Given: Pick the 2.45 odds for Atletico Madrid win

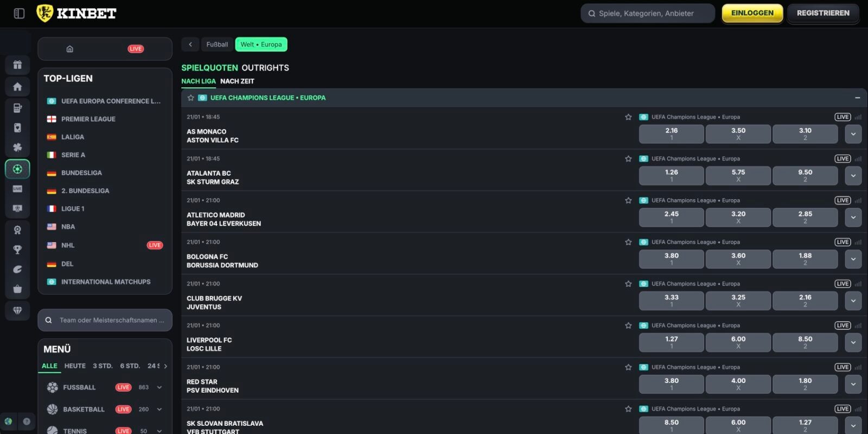Looking at the screenshot, I should [x=671, y=218].
